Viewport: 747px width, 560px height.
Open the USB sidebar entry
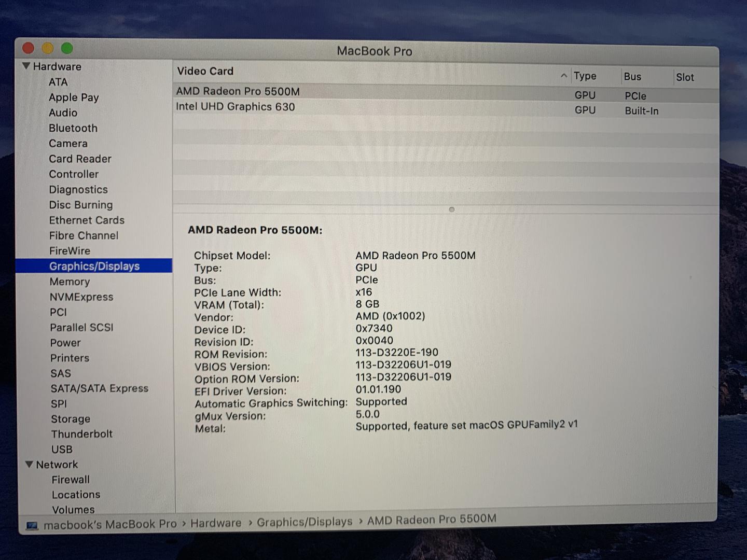62,450
